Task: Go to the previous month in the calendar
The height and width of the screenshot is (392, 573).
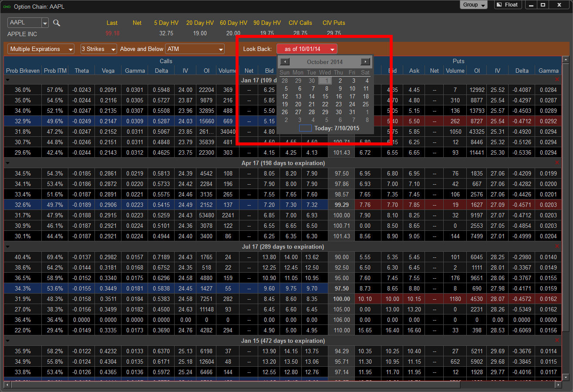Action: [285, 62]
